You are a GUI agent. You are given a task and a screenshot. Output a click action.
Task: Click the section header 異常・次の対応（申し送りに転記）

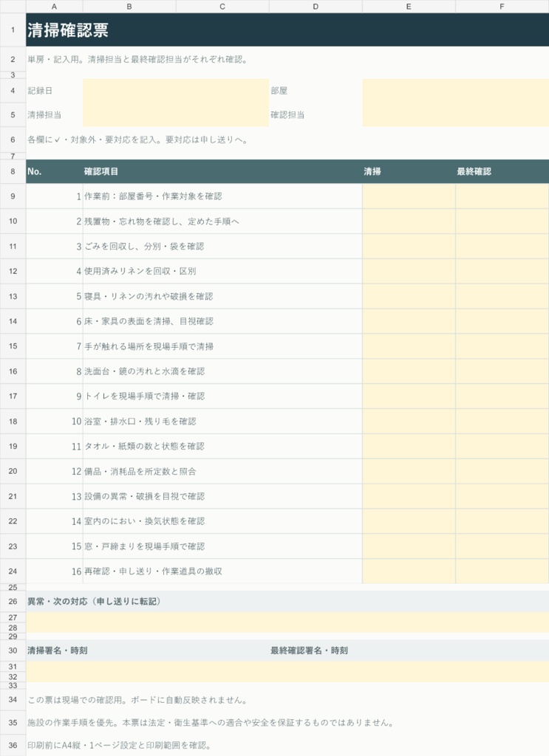287,601
